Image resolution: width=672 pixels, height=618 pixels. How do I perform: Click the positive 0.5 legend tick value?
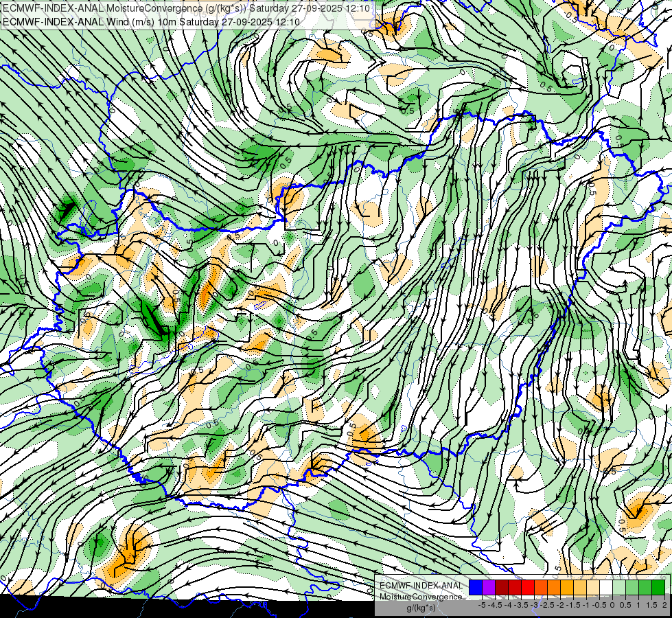(x=625, y=605)
